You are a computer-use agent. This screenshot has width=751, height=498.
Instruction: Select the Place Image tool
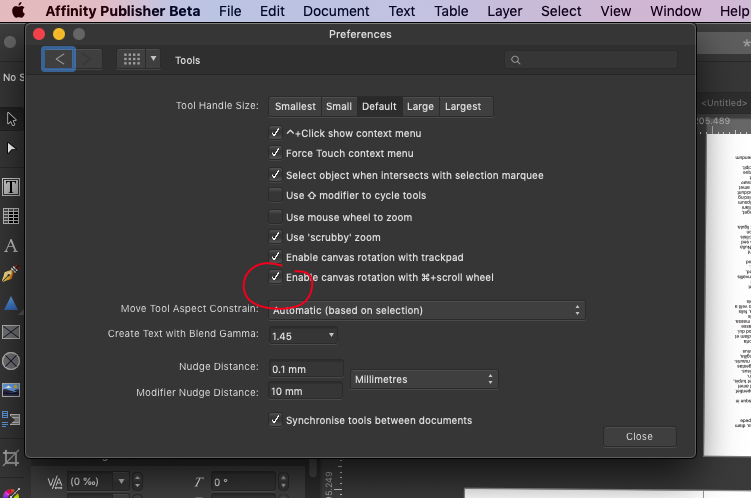click(x=11, y=390)
